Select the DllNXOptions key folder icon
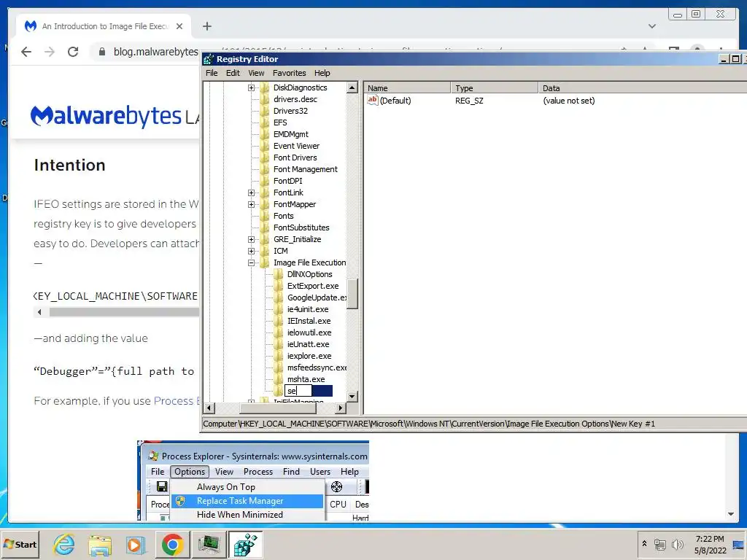Screen dimensions: 747x560 point(278,274)
